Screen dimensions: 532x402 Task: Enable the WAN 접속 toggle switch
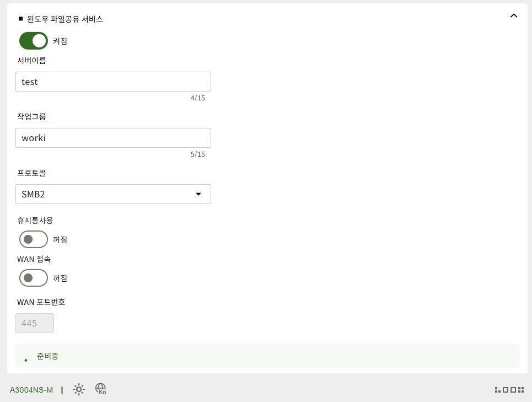pyautogui.click(x=33, y=278)
